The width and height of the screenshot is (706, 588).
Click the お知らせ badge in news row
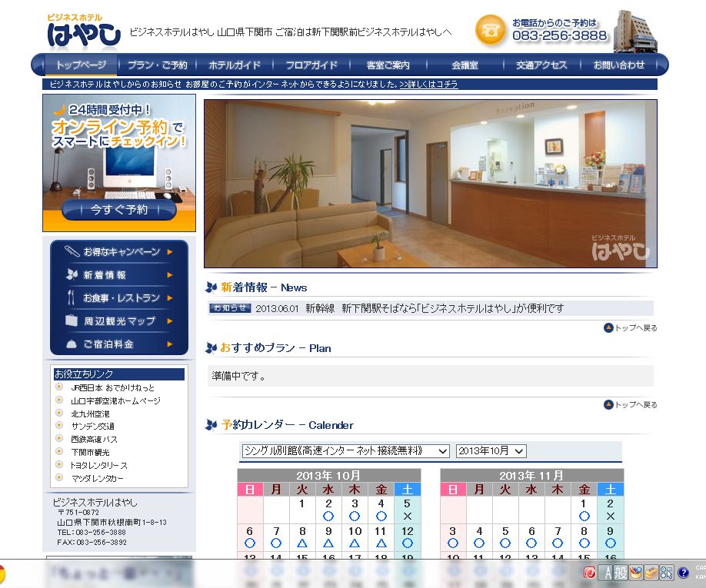tap(230, 308)
